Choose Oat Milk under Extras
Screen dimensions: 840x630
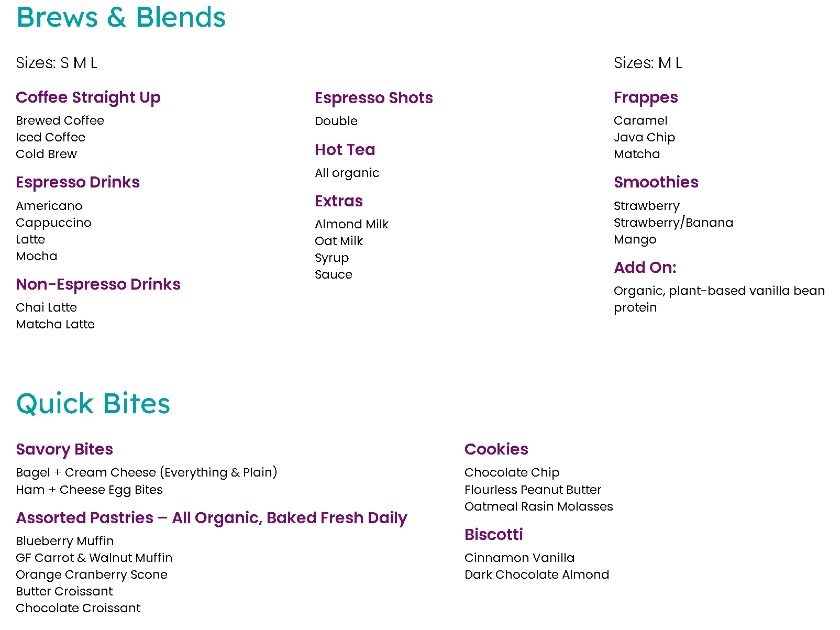(x=339, y=241)
